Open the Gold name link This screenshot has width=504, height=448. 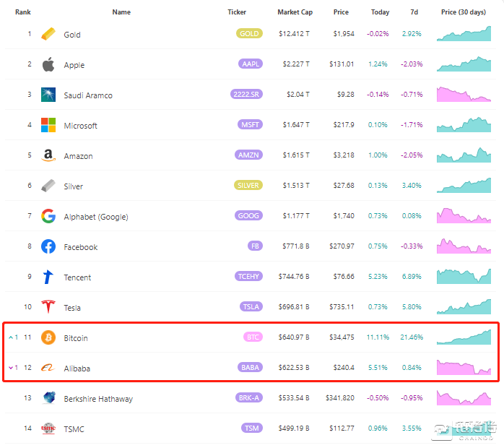(72, 35)
